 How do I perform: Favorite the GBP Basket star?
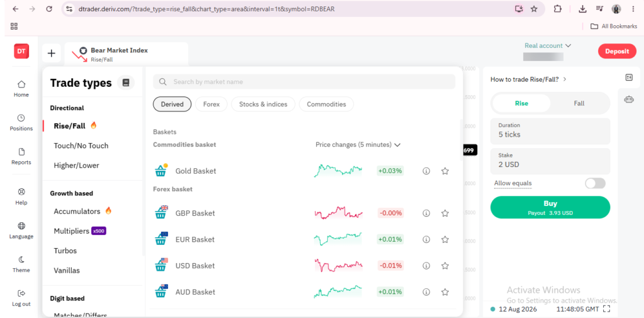click(445, 213)
